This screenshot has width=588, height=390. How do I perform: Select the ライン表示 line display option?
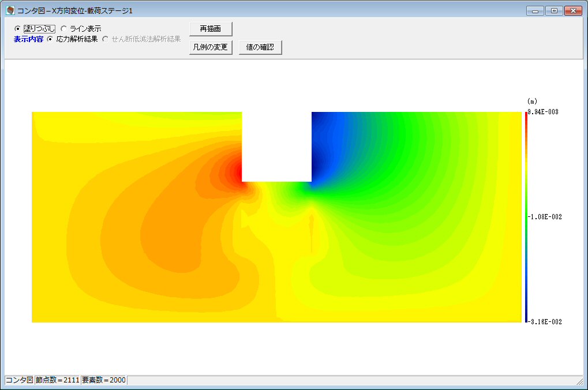coord(63,28)
